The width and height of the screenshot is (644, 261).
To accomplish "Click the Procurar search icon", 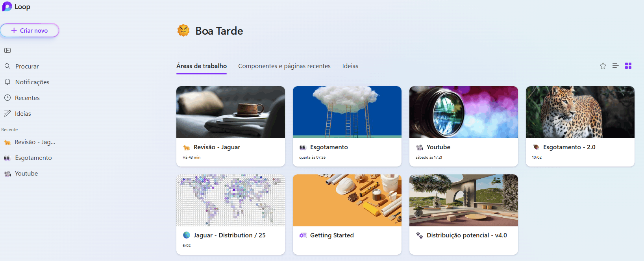I will [x=7, y=66].
